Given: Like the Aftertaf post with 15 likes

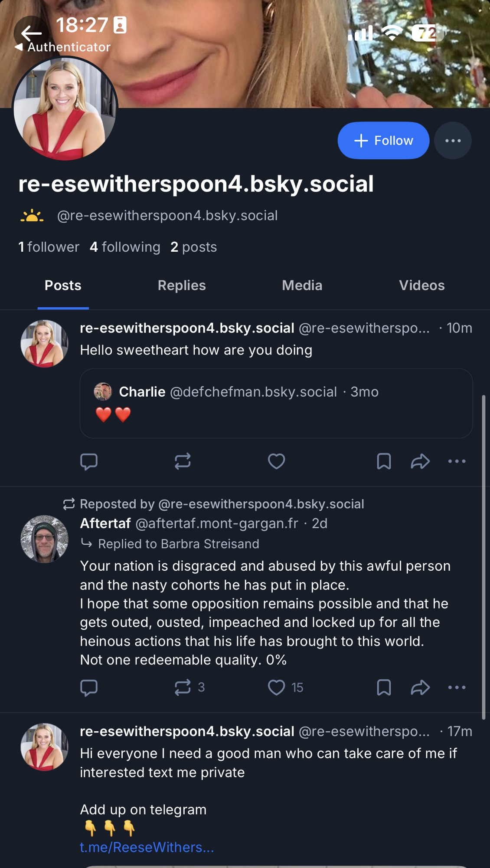Looking at the screenshot, I should [x=276, y=687].
